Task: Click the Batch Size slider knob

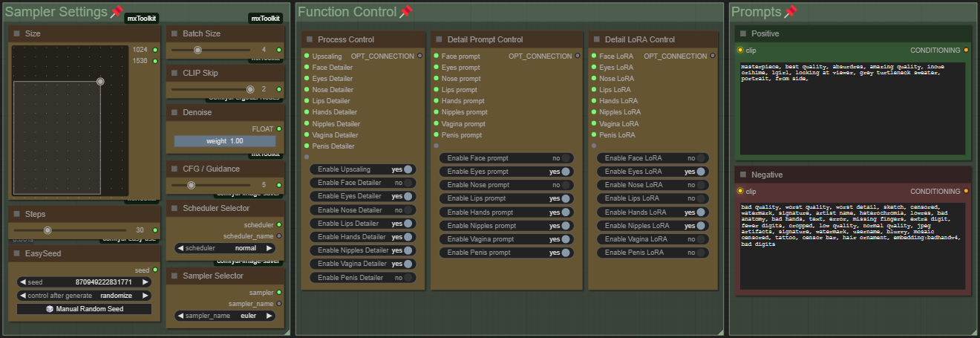Action: pos(197,50)
